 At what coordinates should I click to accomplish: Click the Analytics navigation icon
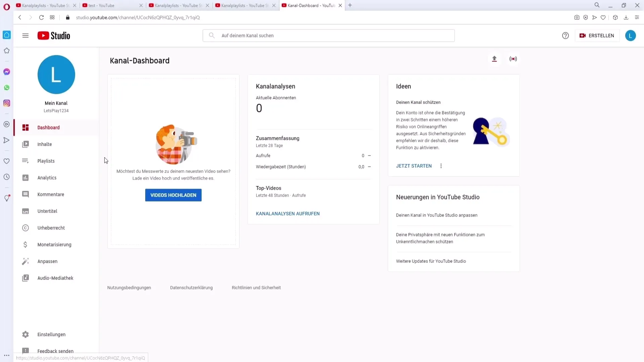point(25,177)
